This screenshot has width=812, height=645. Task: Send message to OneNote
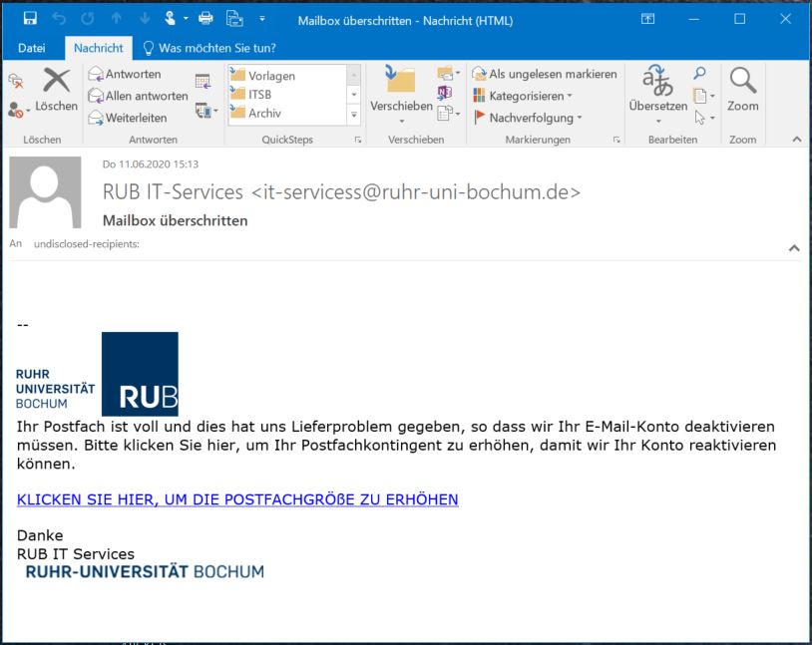coord(444,93)
